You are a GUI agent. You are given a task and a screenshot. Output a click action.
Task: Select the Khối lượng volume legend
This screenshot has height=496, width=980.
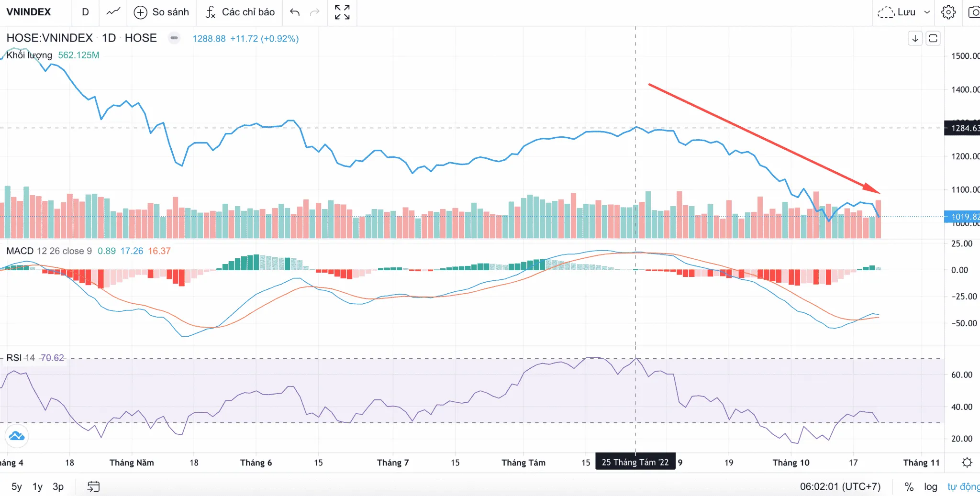coord(29,55)
